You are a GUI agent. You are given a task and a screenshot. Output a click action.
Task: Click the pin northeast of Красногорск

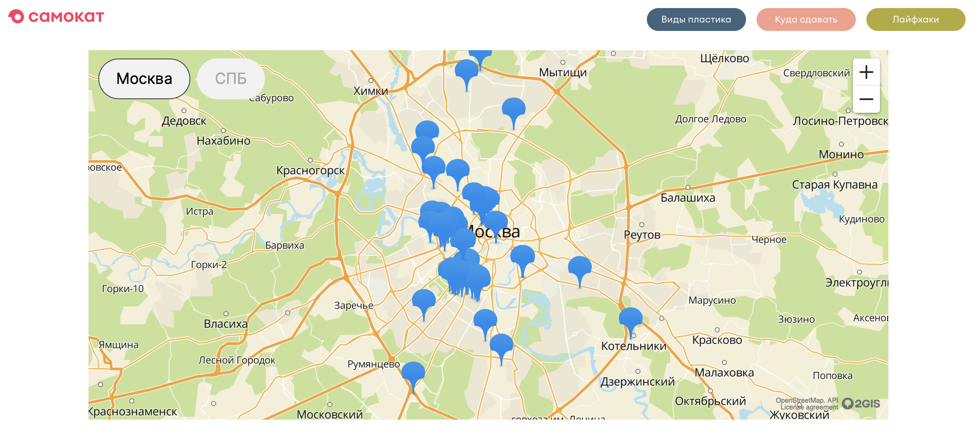[x=427, y=130]
